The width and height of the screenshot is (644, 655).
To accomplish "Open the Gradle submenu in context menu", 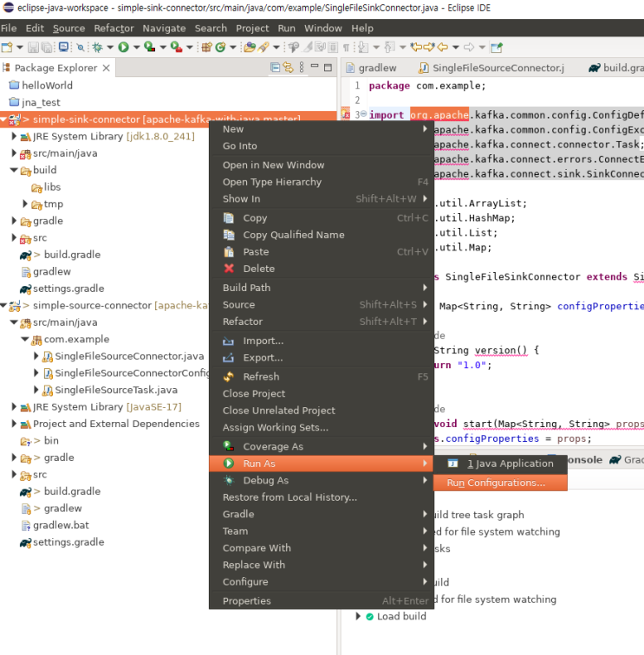I will pos(321,515).
